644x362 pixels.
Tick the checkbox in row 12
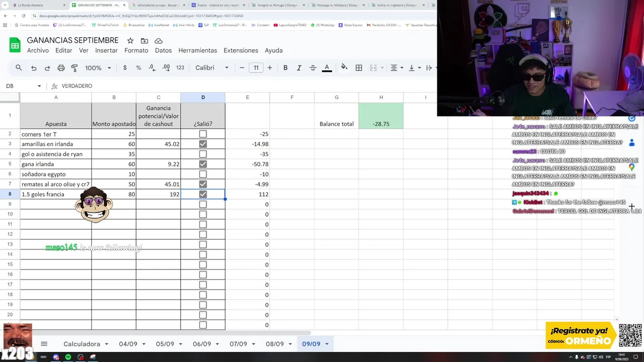pyautogui.click(x=203, y=234)
